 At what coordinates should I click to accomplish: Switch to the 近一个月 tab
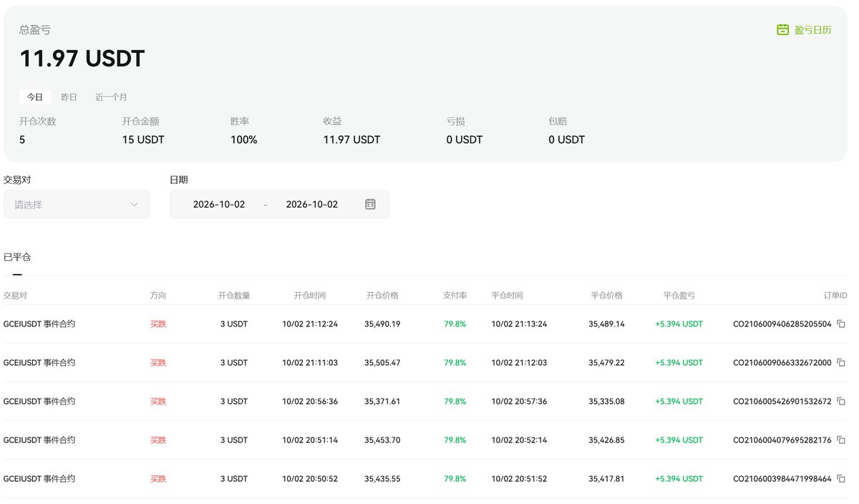pos(112,97)
